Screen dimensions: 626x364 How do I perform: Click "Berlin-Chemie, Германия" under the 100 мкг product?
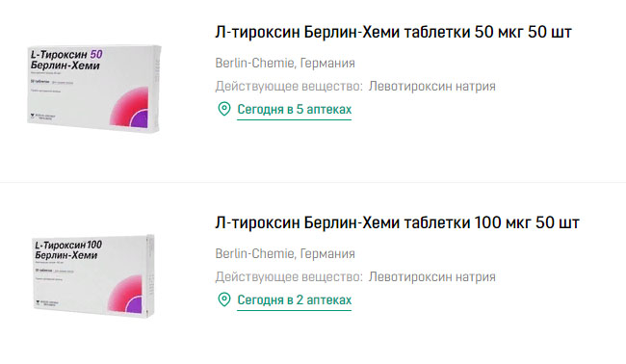[x=285, y=254]
